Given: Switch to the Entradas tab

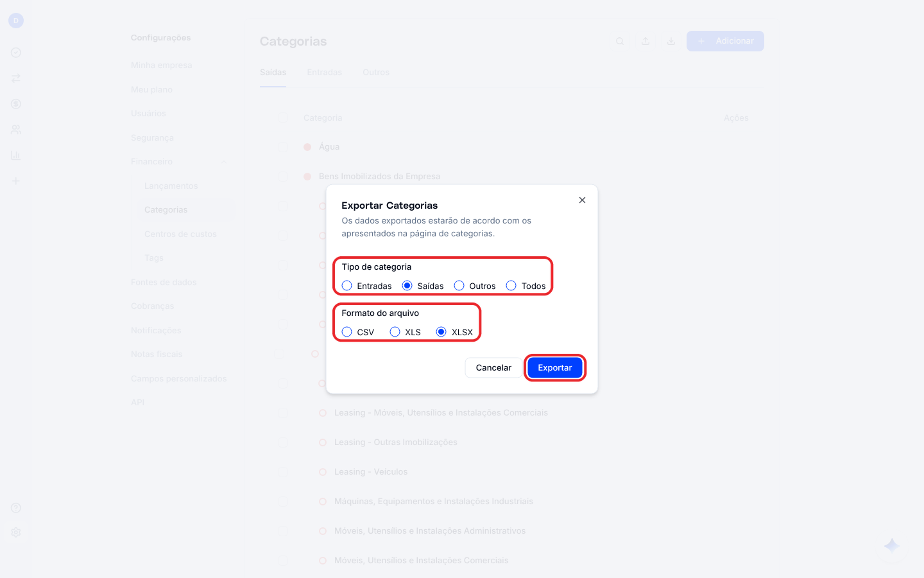Looking at the screenshot, I should [x=325, y=73].
